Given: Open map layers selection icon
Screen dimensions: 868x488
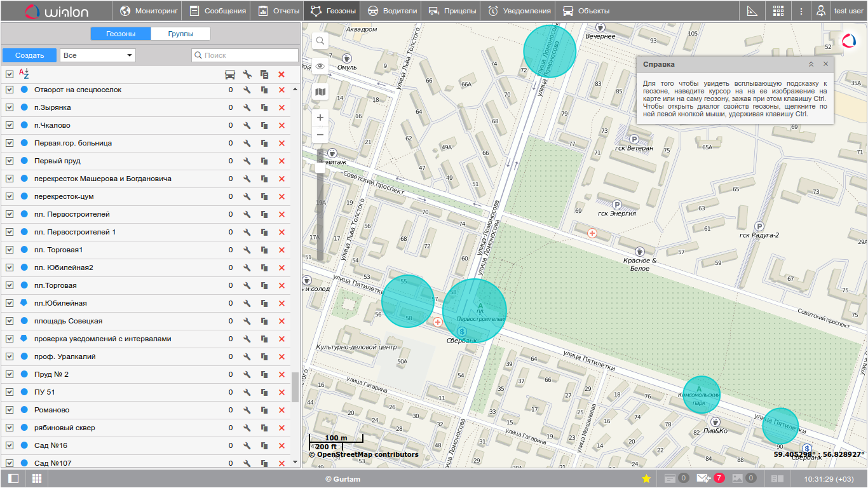Looking at the screenshot, I should [x=320, y=92].
